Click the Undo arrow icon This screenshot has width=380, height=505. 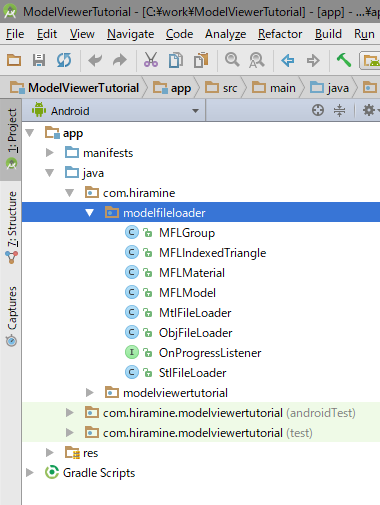click(95, 60)
